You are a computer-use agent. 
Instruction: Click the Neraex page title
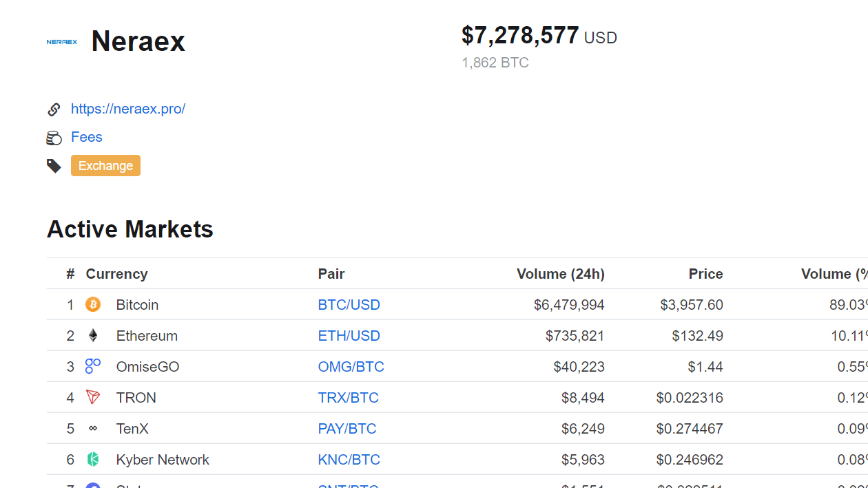click(138, 41)
